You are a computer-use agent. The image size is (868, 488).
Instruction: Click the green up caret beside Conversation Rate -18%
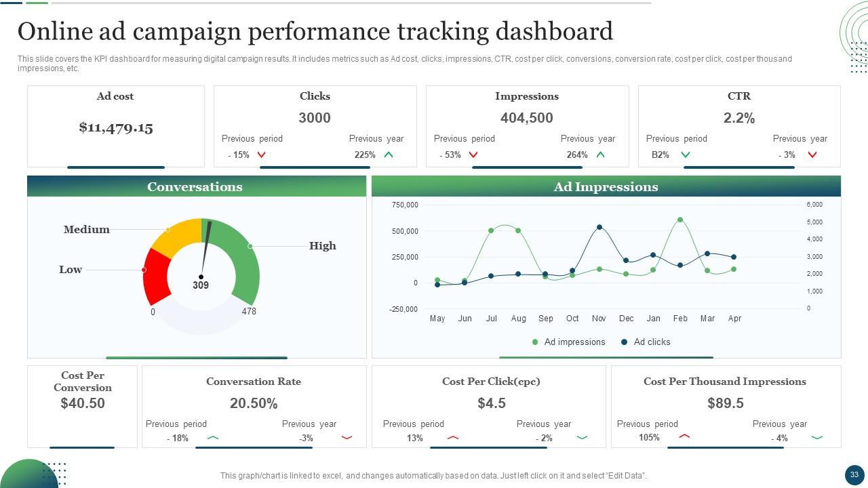pos(213,438)
